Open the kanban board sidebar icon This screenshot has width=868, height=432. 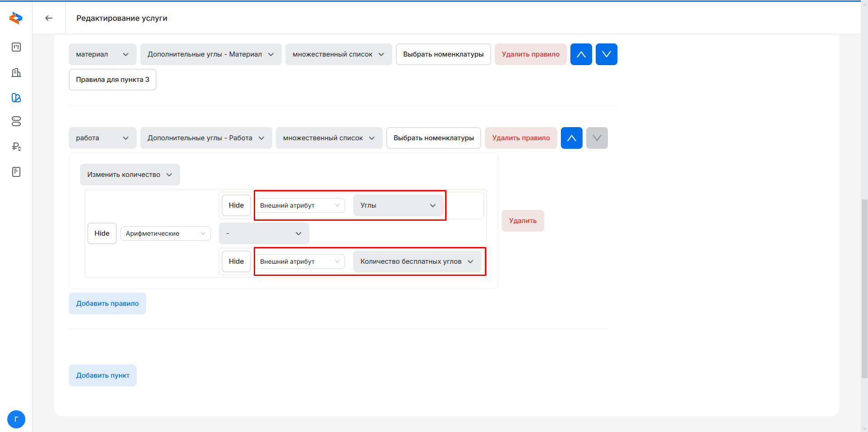[16, 47]
